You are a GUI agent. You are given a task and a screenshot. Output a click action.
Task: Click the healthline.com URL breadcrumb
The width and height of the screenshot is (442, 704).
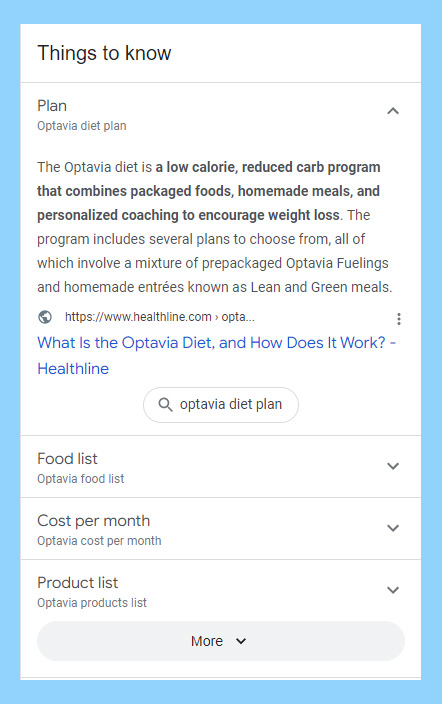(x=159, y=317)
